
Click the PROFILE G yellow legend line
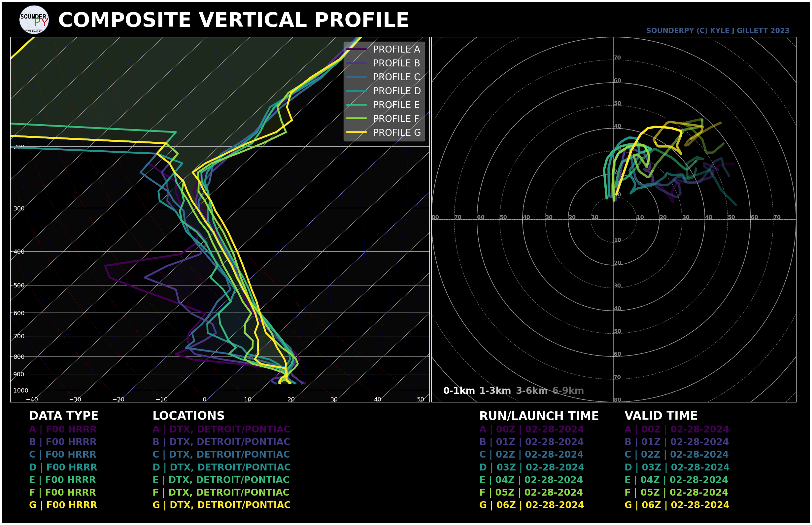(356, 132)
